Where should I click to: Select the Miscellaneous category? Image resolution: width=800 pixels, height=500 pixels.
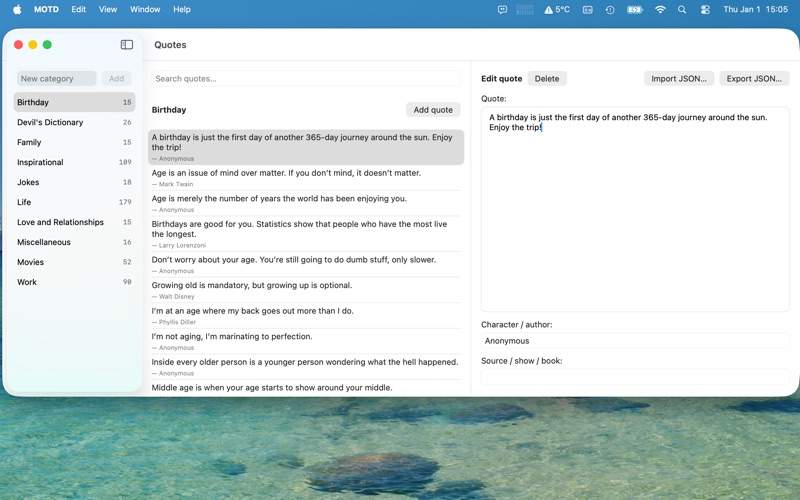(x=74, y=242)
